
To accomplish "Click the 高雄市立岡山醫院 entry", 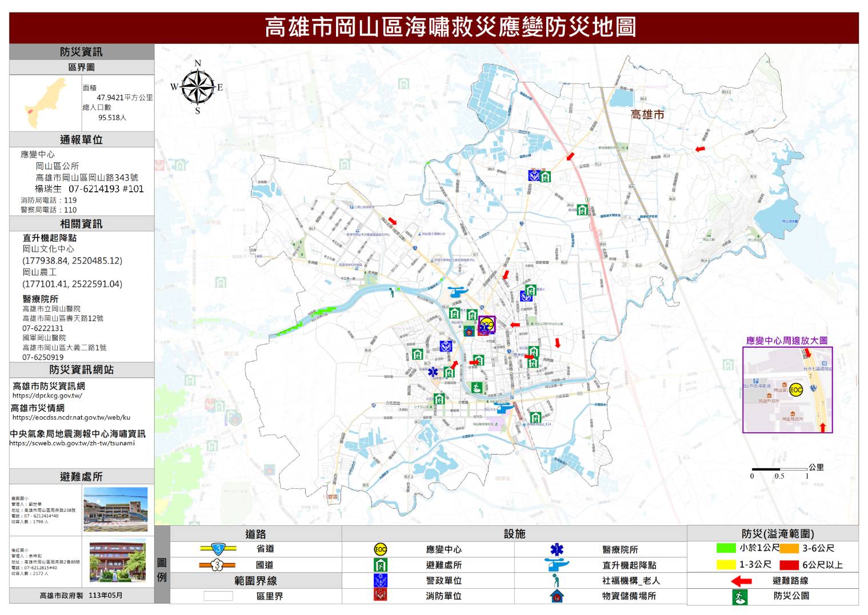I will pos(51,309).
